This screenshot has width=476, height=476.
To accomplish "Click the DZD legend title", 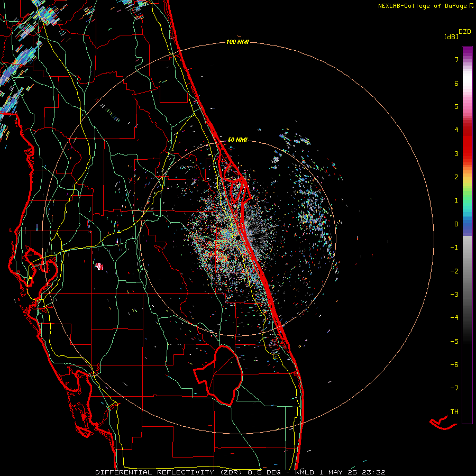I will 465,32.
